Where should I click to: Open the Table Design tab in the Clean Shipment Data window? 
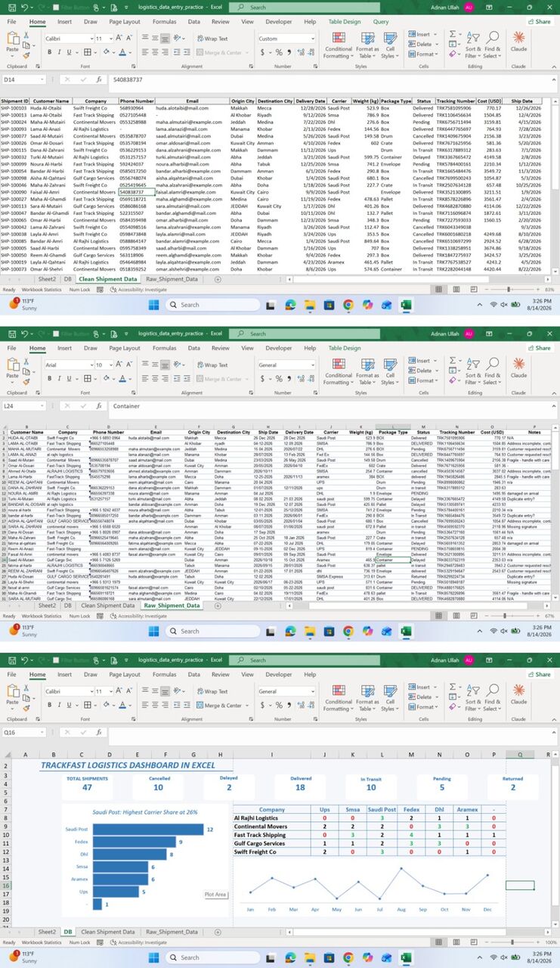click(x=345, y=22)
